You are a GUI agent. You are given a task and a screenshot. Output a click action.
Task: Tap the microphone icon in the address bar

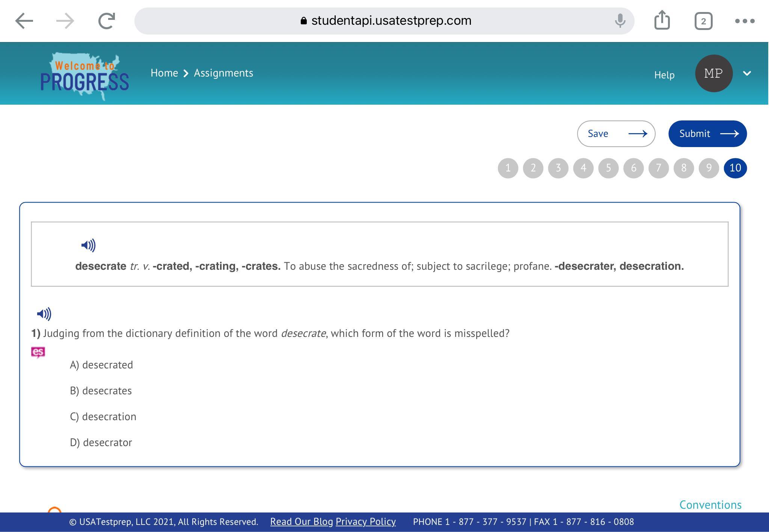tap(620, 21)
